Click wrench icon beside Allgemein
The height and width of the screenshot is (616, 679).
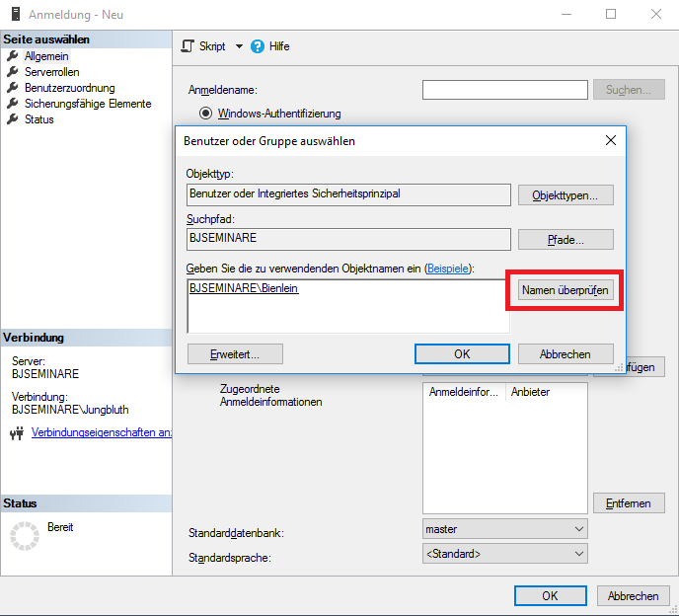(x=13, y=56)
